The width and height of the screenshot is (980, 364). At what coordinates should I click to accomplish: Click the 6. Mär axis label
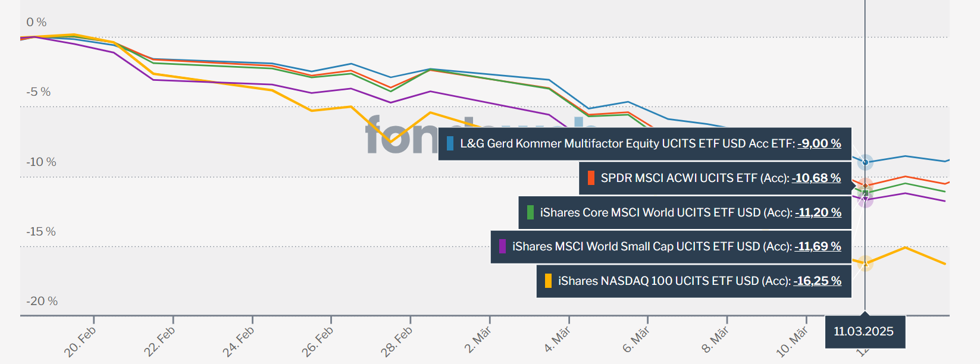pos(636,340)
